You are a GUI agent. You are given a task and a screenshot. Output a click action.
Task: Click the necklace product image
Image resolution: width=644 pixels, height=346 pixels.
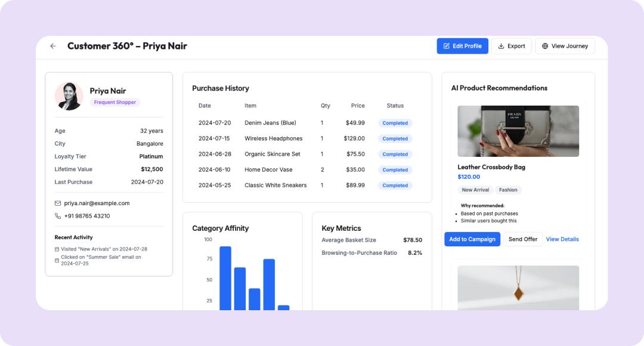pyautogui.click(x=518, y=288)
